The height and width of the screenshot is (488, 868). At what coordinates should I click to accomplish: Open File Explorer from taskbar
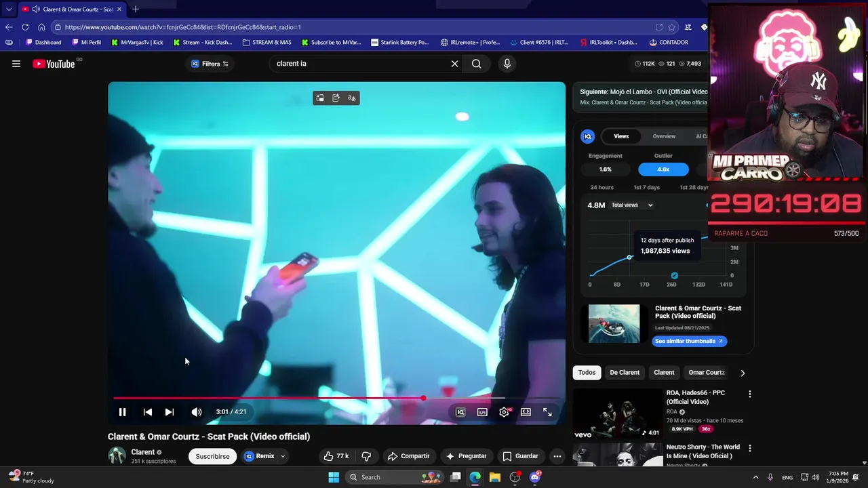pyautogui.click(x=495, y=477)
